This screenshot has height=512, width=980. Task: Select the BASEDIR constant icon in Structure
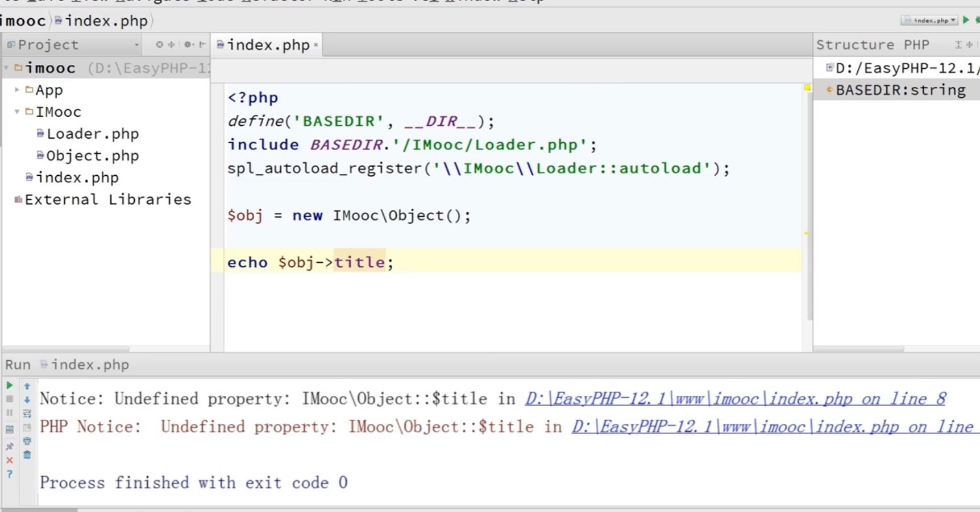tap(829, 90)
